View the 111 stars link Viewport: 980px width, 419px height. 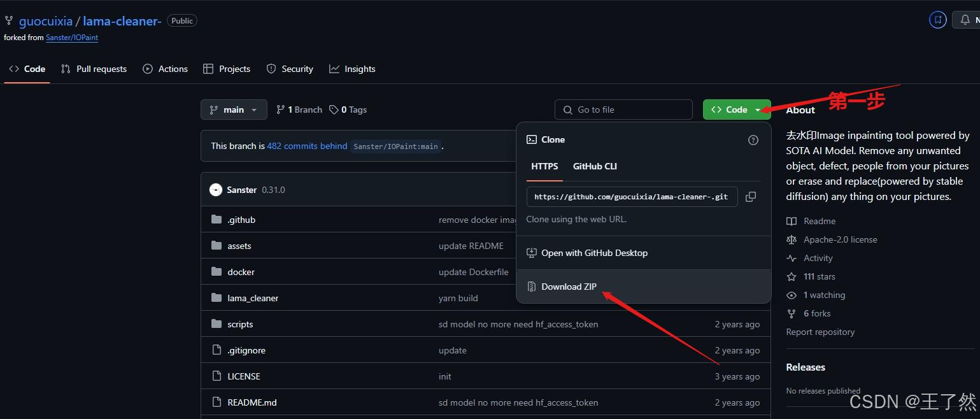point(812,276)
